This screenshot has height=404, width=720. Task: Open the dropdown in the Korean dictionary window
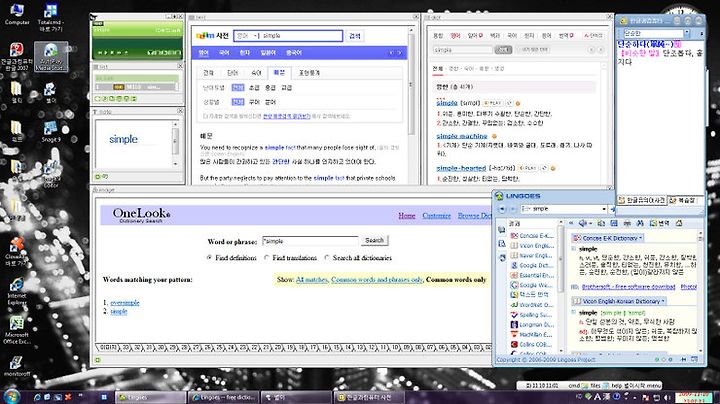686,33
